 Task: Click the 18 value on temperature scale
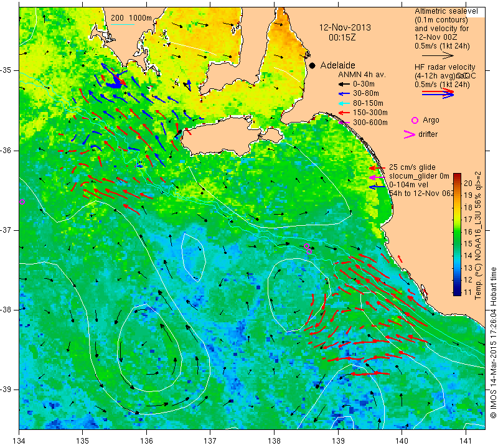pyautogui.click(x=468, y=207)
